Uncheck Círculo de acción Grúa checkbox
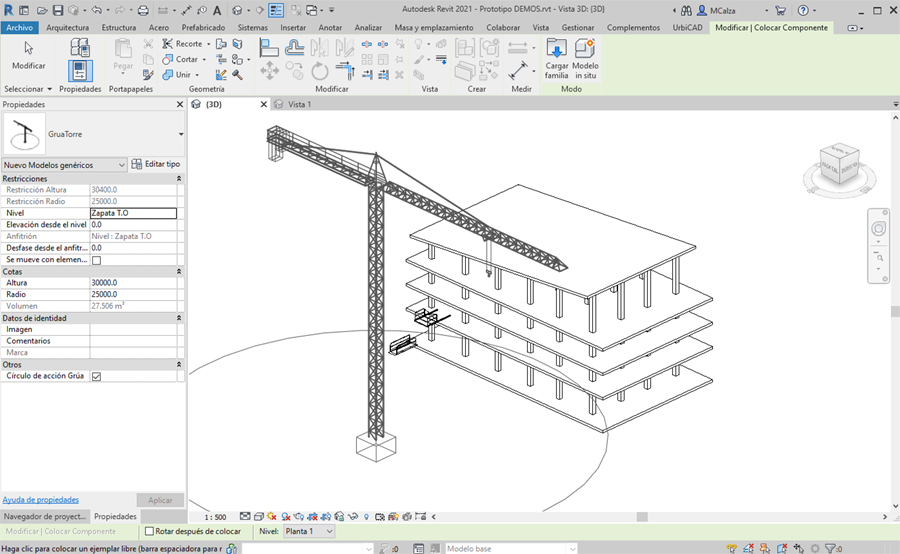The height and width of the screenshot is (554, 900). [96, 377]
